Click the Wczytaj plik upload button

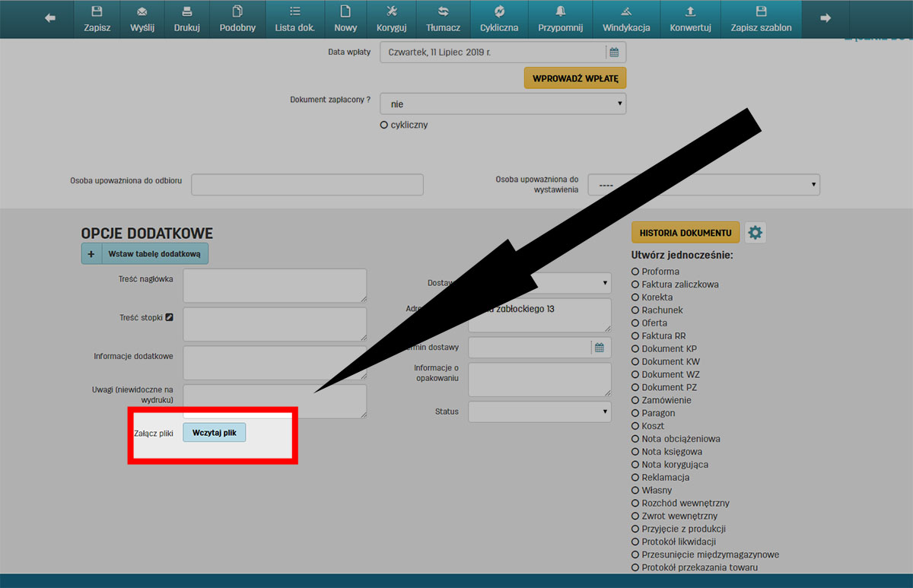pos(215,432)
